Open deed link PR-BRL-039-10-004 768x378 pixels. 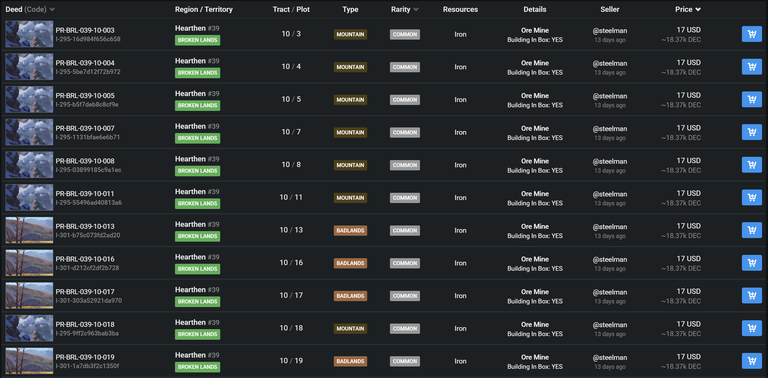pos(85,63)
